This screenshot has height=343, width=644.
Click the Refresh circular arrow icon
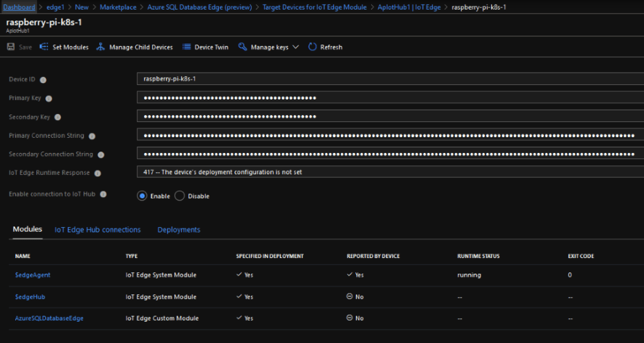click(312, 47)
